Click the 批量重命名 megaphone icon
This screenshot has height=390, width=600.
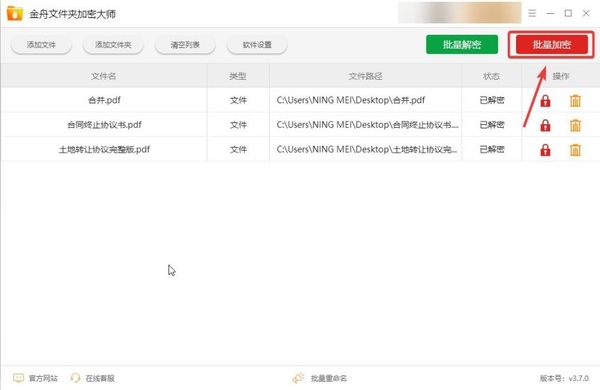click(x=298, y=378)
